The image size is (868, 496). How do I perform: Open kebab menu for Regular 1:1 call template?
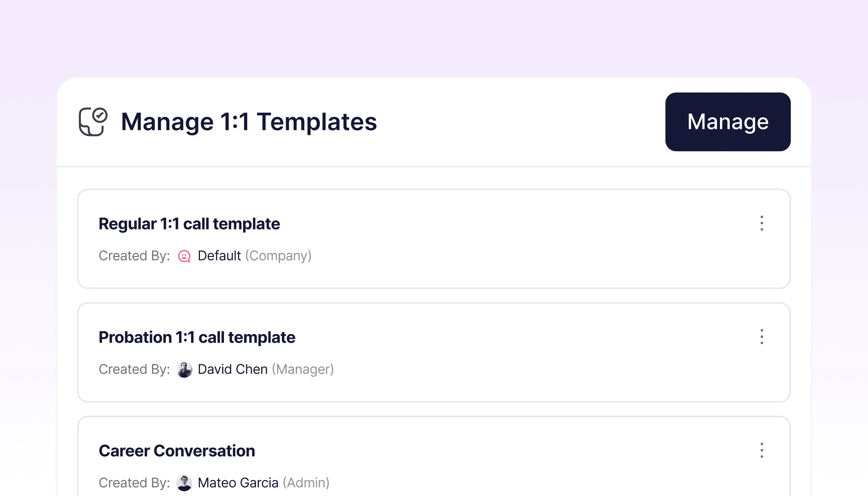(762, 223)
